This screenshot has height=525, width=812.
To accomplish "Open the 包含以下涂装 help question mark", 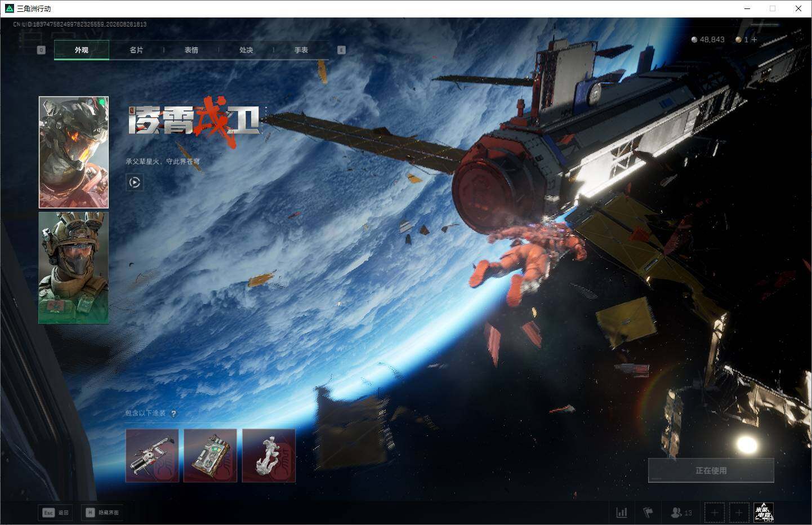I will (173, 413).
